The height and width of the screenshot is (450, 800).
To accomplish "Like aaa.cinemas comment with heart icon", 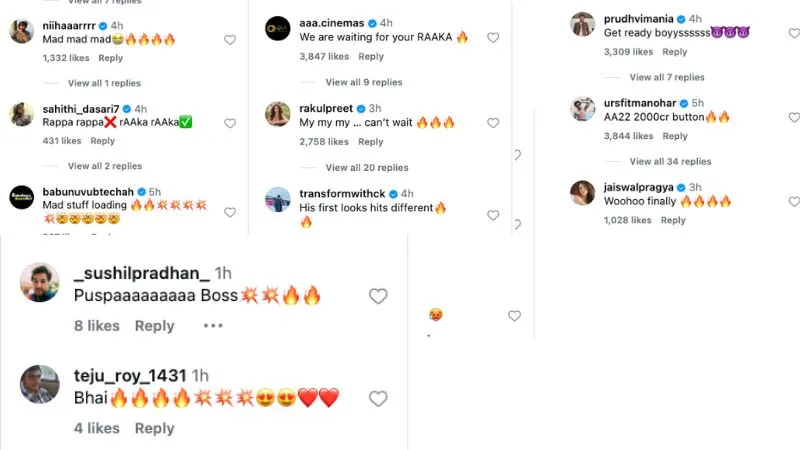I will (493, 38).
